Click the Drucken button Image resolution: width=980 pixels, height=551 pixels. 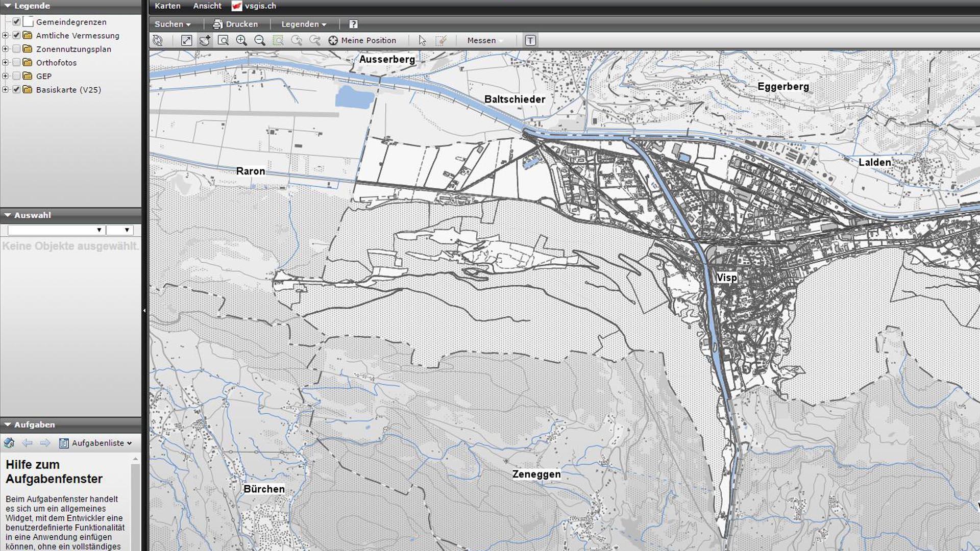[x=235, y=24]
